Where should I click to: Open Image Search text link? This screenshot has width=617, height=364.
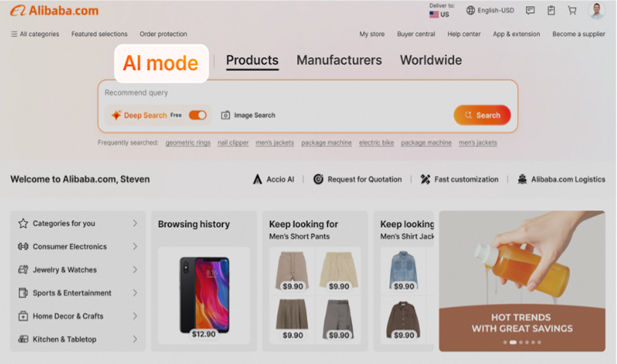click(255, 115)
